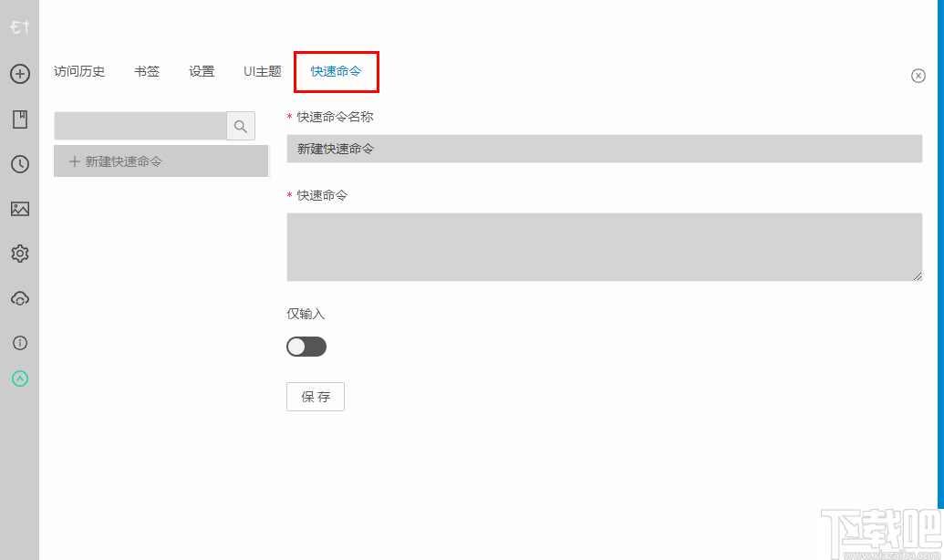Open the 书签 tab

[x=146, y=71]
